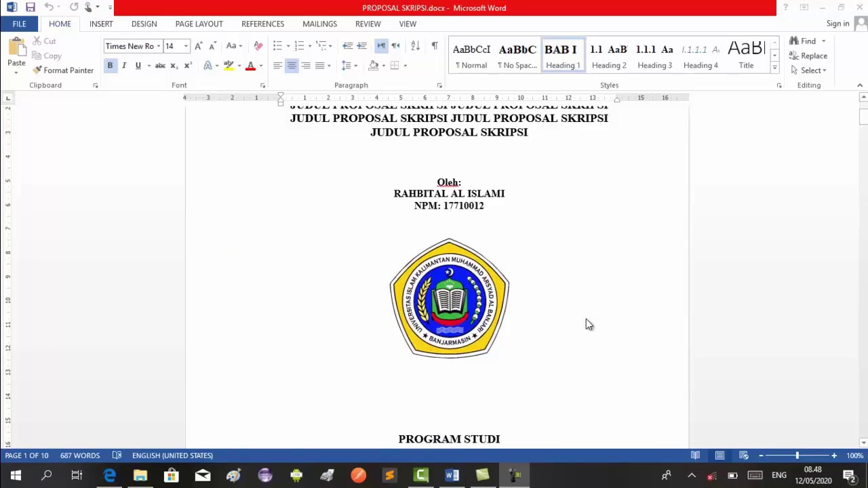Expand the Styles gallery More arrow
868x488 pixels.
point(774,68)
